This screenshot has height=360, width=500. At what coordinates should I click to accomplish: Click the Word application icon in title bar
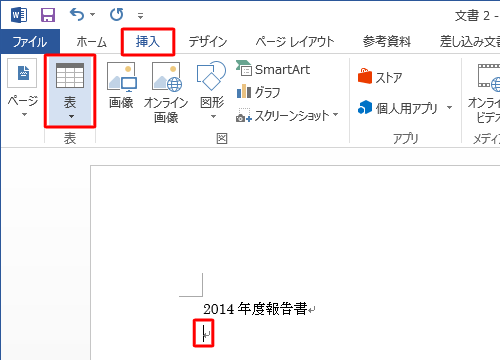click(19, 15)
